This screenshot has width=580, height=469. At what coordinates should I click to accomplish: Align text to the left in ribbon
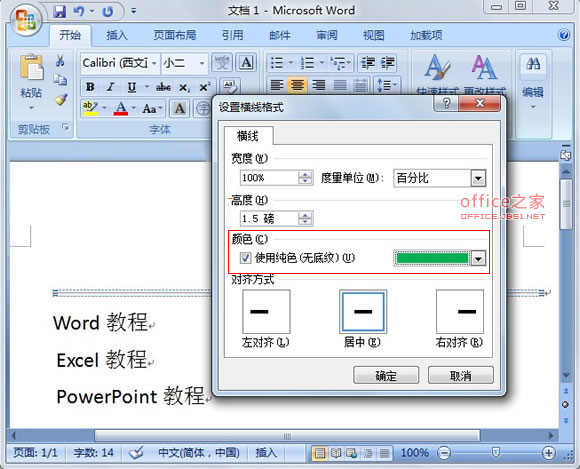[277, 85]
